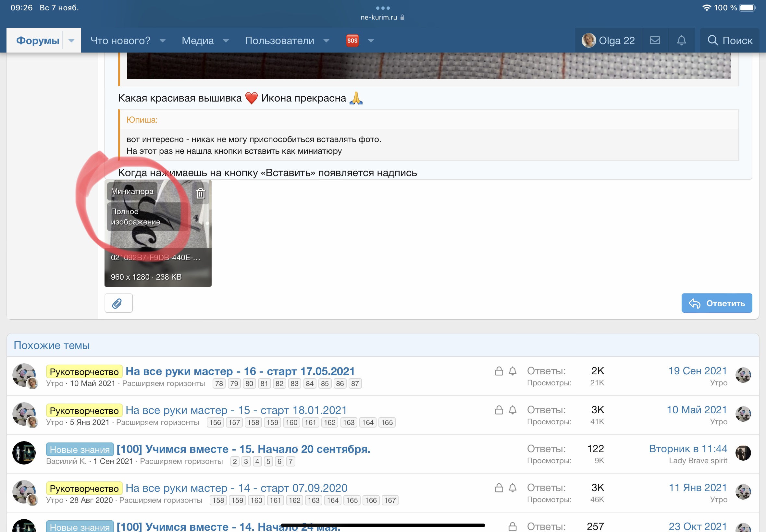766x532 pixels.
Task: Open the envelope messages icon
Action: pyautogui.click(x=655, y=40)
